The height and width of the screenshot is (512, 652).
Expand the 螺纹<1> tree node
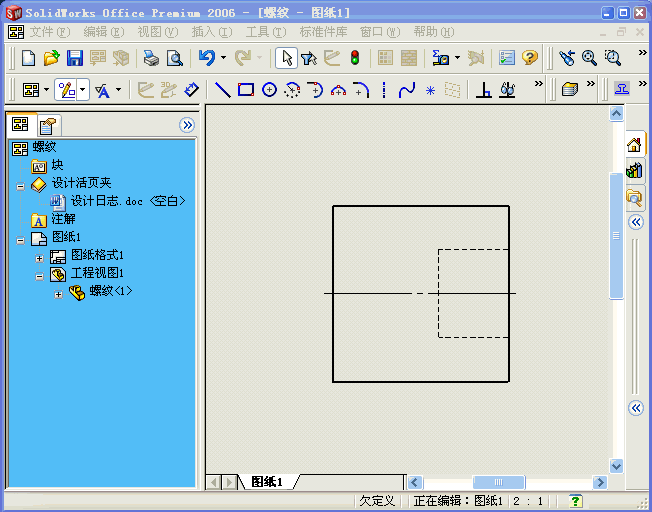point(59,294)
